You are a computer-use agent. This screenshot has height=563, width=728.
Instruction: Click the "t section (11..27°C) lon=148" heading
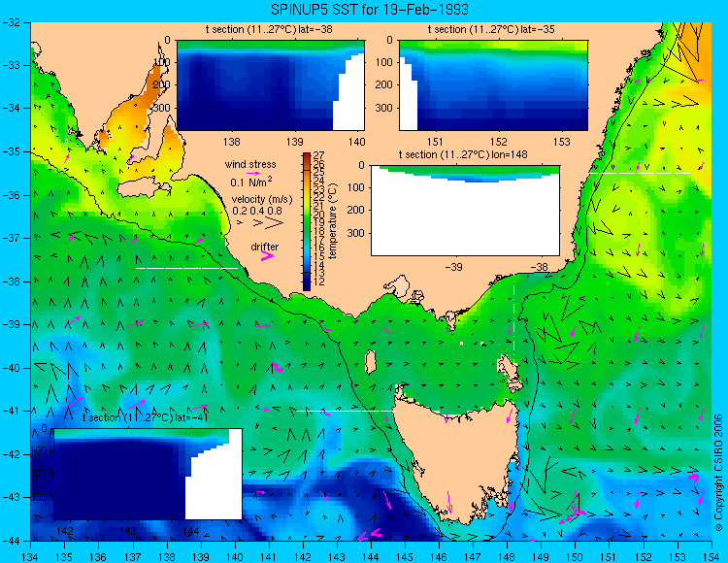463,154
